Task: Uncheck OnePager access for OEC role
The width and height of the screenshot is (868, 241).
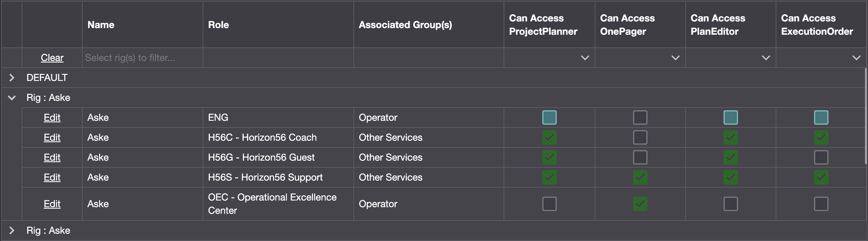Action: coord(640,204)
